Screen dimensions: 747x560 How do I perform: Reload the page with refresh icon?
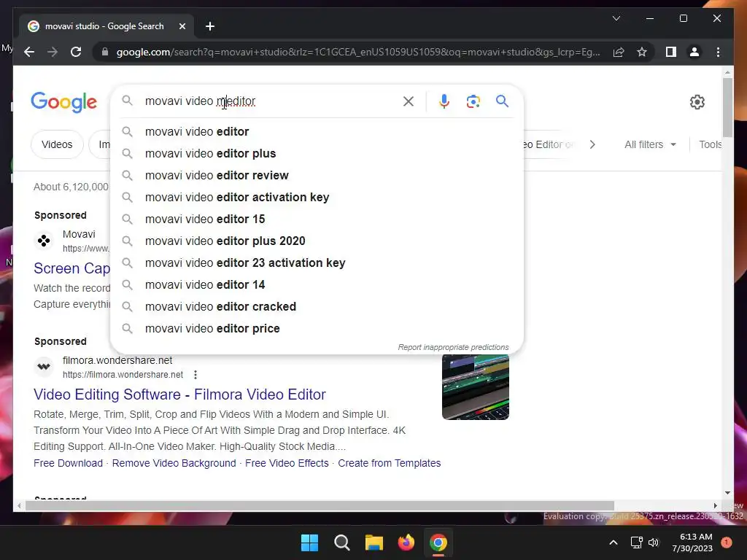click(76, 52)
